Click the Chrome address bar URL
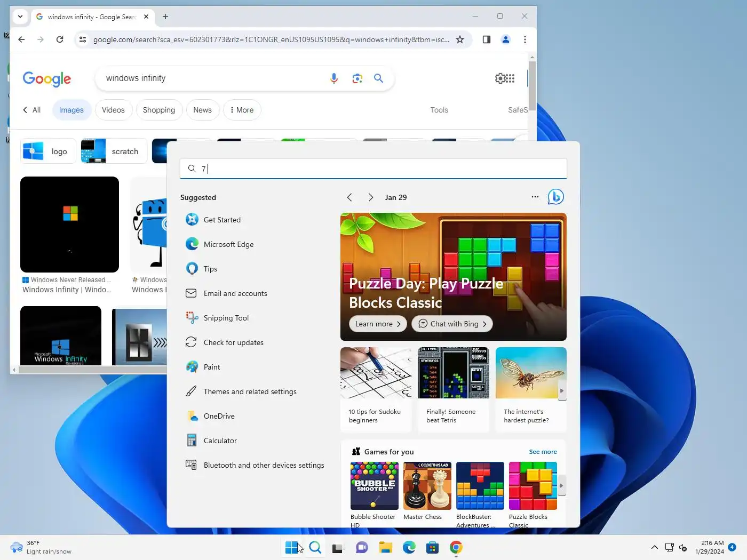 pos(271,39)
